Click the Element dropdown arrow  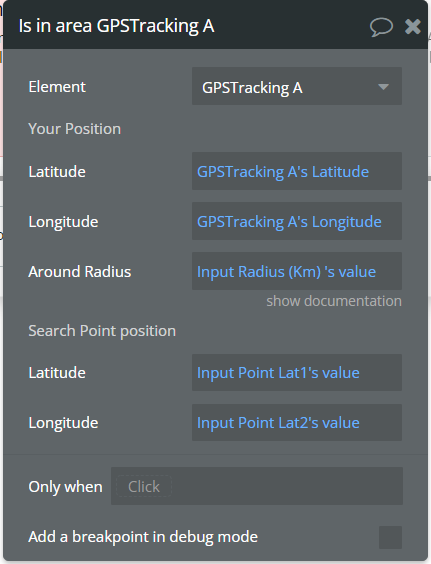point(384,87)
